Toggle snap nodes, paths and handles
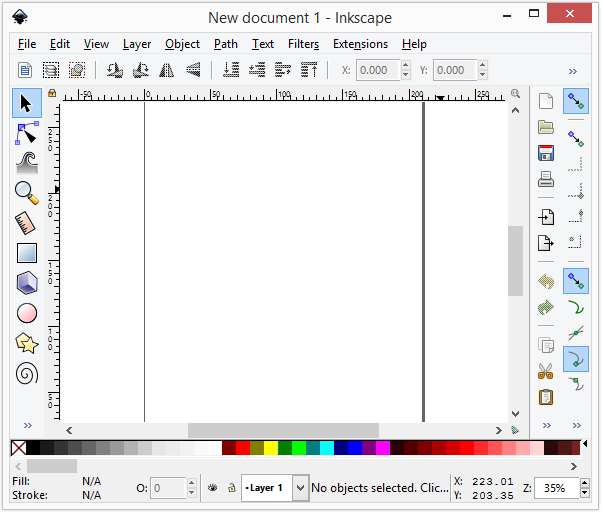Viewport: 604px width, 512px height. 576,281
